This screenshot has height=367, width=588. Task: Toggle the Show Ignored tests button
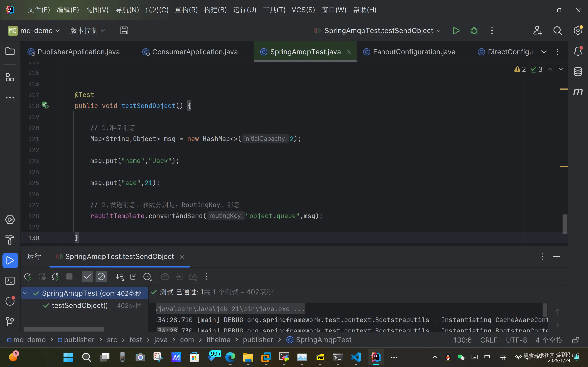(101, 277)
